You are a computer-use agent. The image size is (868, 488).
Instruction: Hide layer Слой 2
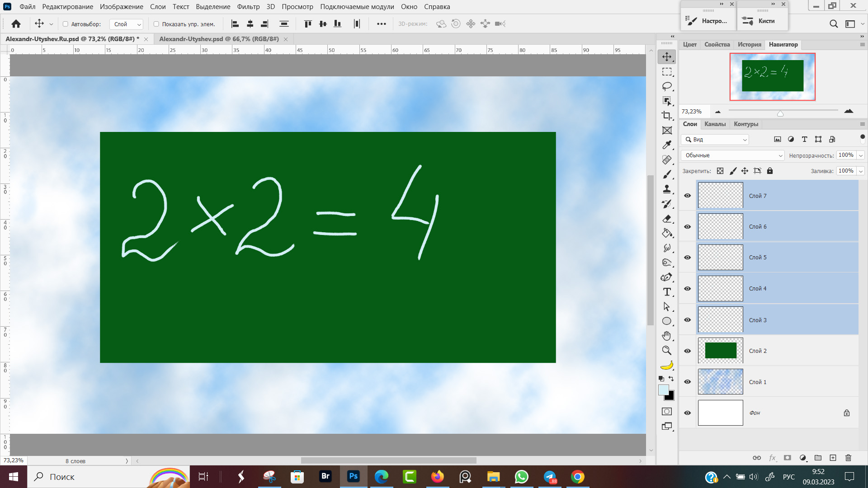coord(688,351)
